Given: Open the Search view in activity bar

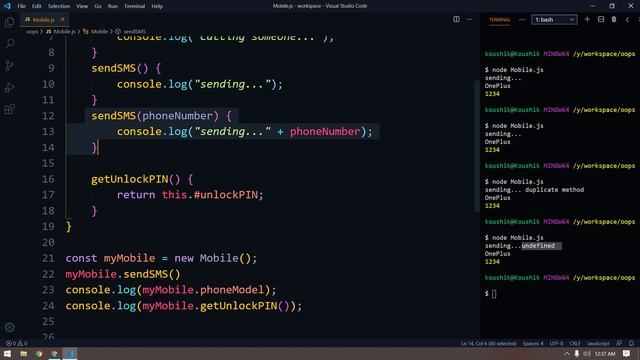Looking at the screenshot, I should click(x=10, y=43).
